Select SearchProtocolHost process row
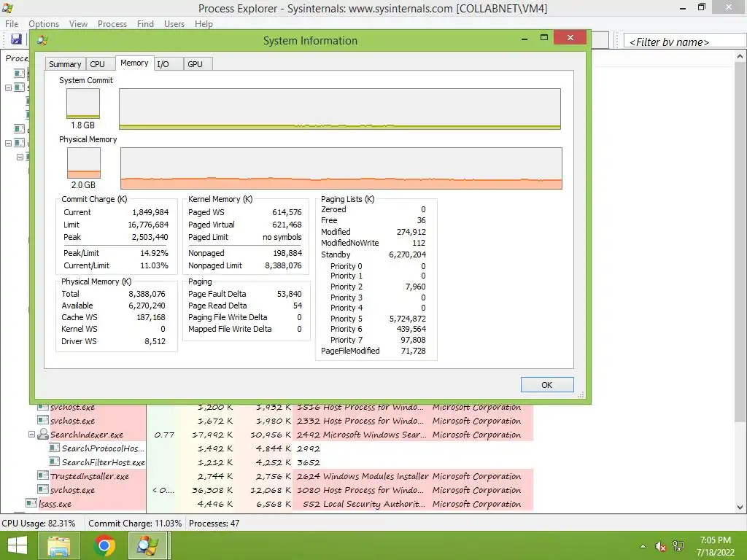The image size is (747, 560). (290, 448)
